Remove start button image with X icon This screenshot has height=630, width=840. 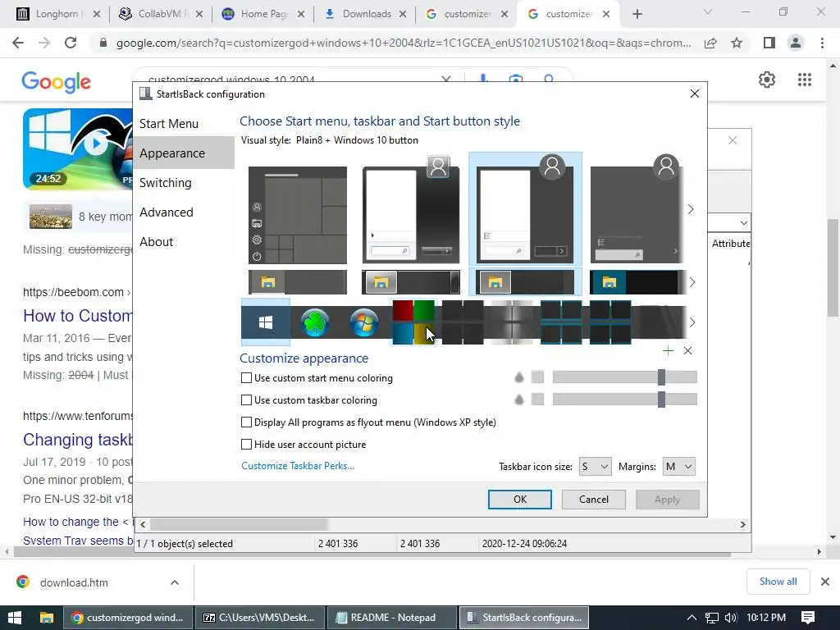(x=688, y=351)
